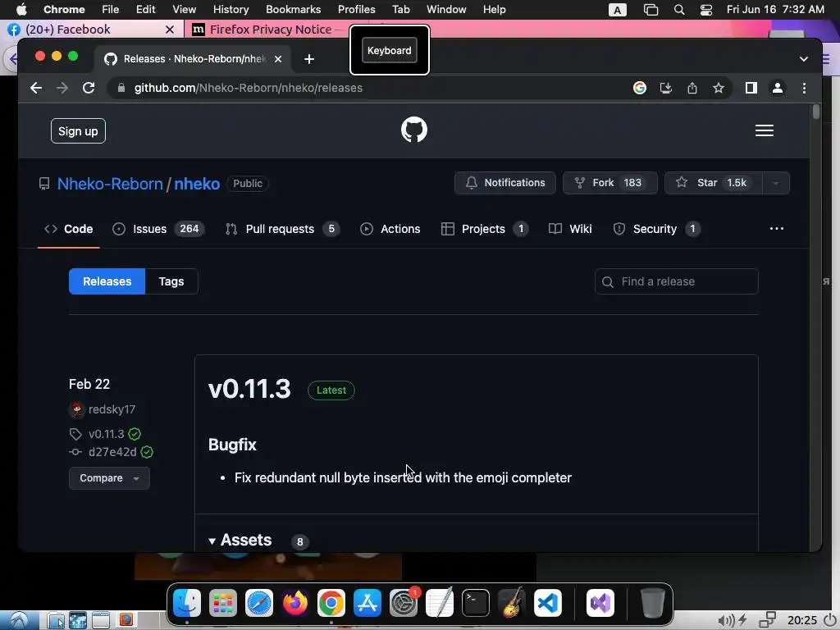Open the Pull requests tab
840x630 pixels.
point(282,229)
